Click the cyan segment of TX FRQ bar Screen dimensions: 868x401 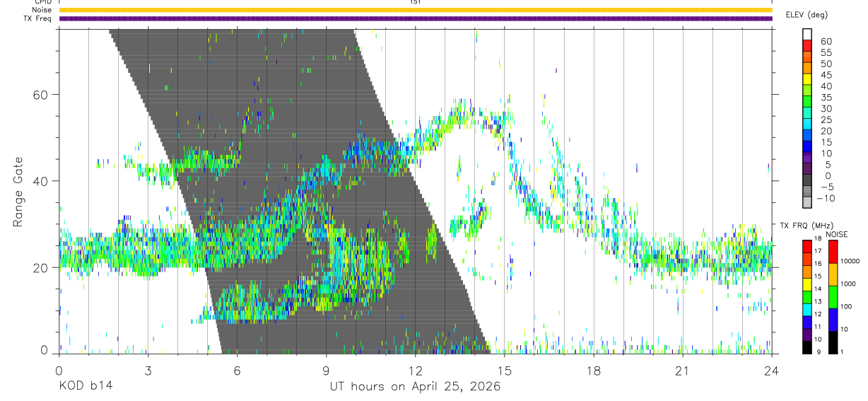[807, 309]
